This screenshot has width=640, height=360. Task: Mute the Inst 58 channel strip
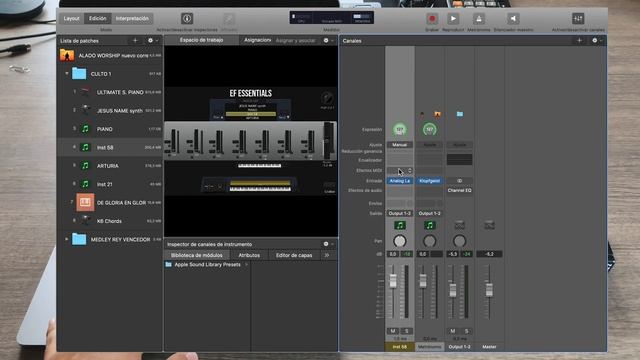coord(393,331)
